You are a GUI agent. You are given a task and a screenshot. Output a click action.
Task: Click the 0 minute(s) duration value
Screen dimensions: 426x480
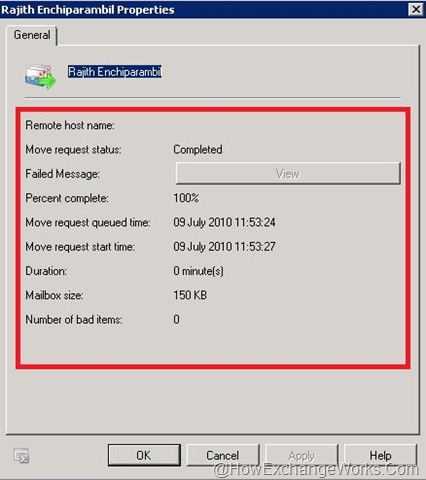click(x=198, y=271)
